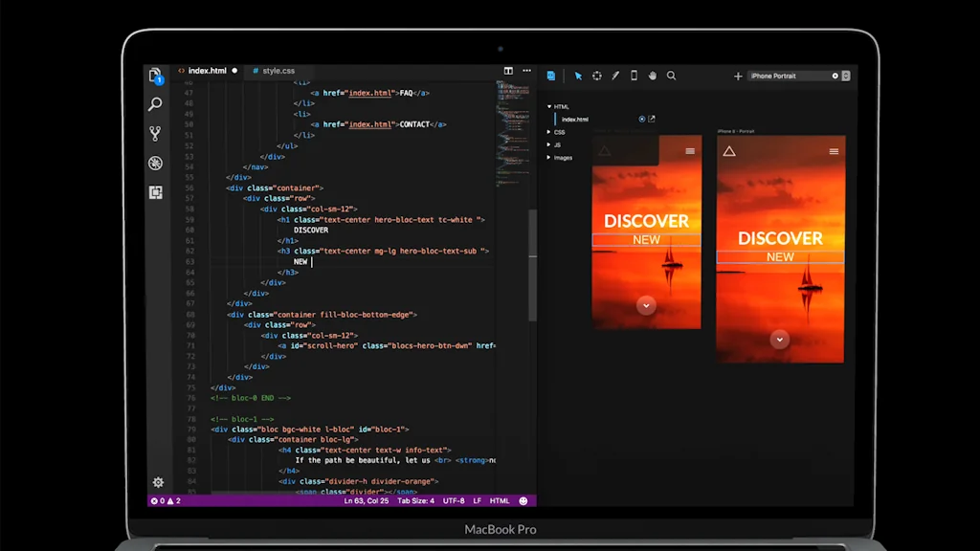
Task: Activate the zoom magnifier tool
Action: click(x=671, y=76)
